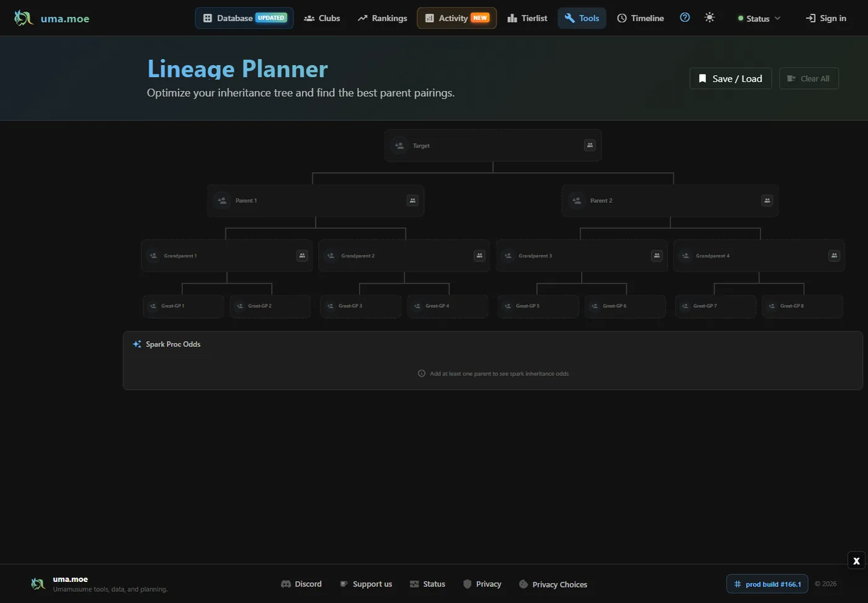Click the info icon beside spark odds message

[x=422, y=373]
